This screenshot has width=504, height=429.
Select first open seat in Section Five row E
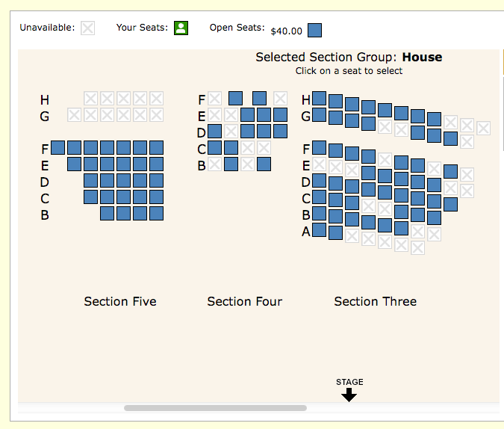coord(74,164)
